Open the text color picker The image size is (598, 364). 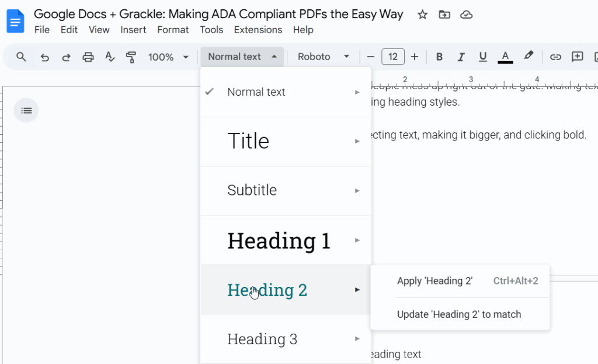pyautogui.click(x=505, y=57)
